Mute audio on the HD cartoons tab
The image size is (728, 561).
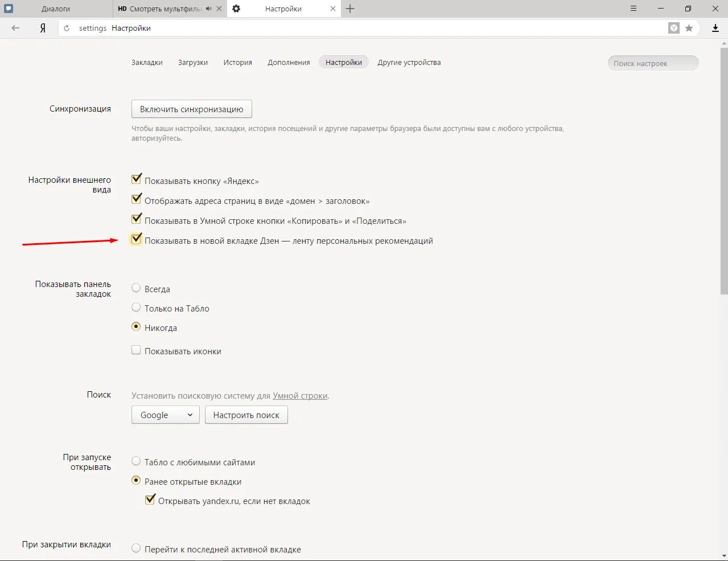pos(209,9)
